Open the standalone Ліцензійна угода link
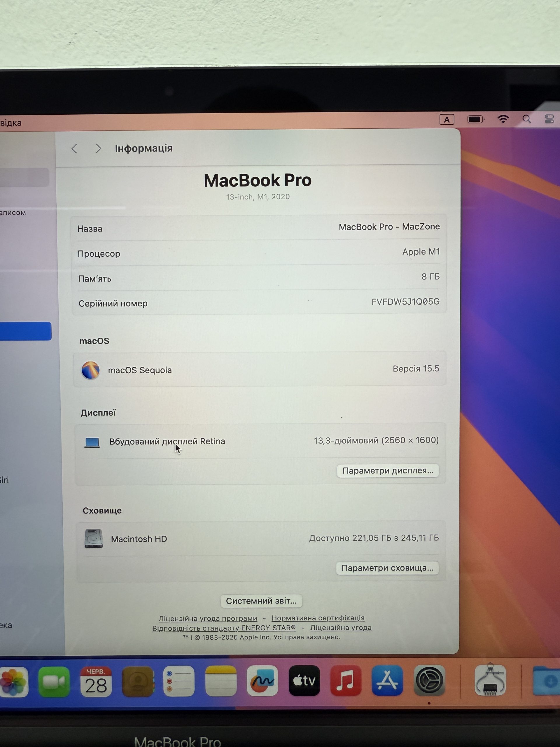Screen dimensions: 560x747 click(341, 627)
